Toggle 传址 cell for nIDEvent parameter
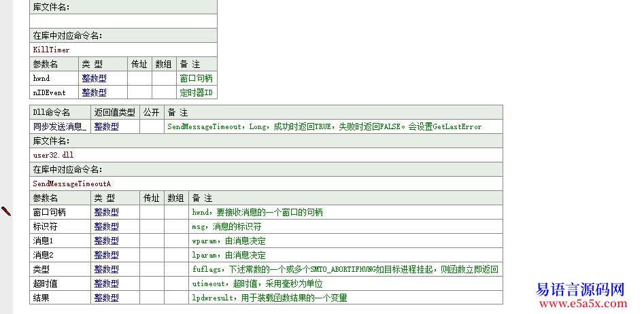The image size is (644, 314). [139, 92]
